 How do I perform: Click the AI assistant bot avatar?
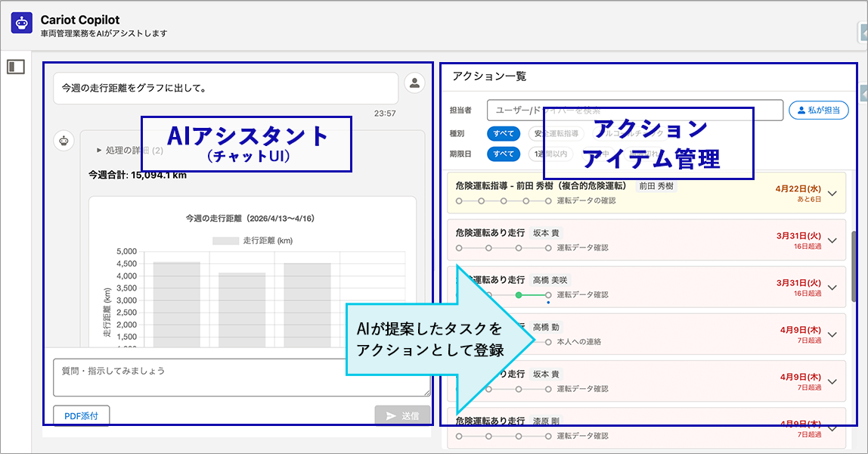click(64, 140)
